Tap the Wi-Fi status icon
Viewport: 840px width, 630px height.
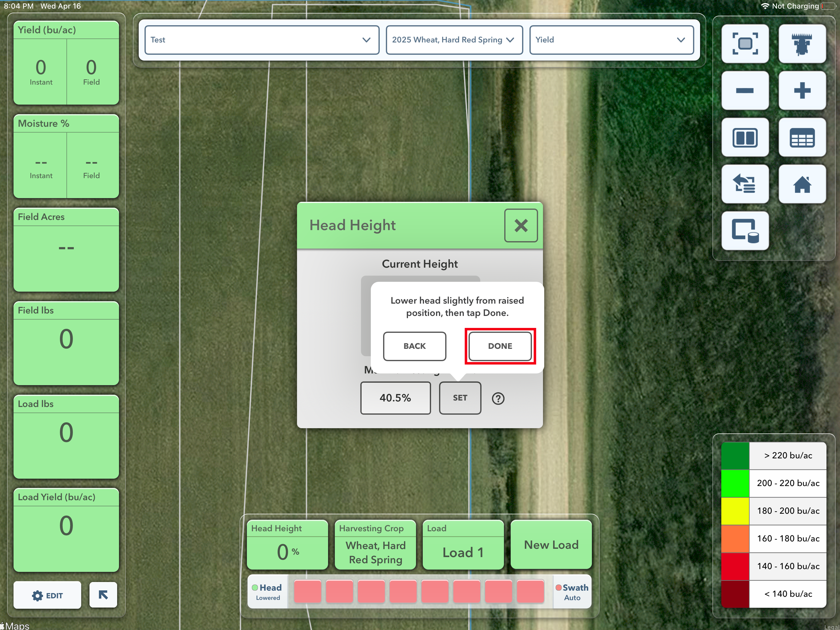pos(765,6)
